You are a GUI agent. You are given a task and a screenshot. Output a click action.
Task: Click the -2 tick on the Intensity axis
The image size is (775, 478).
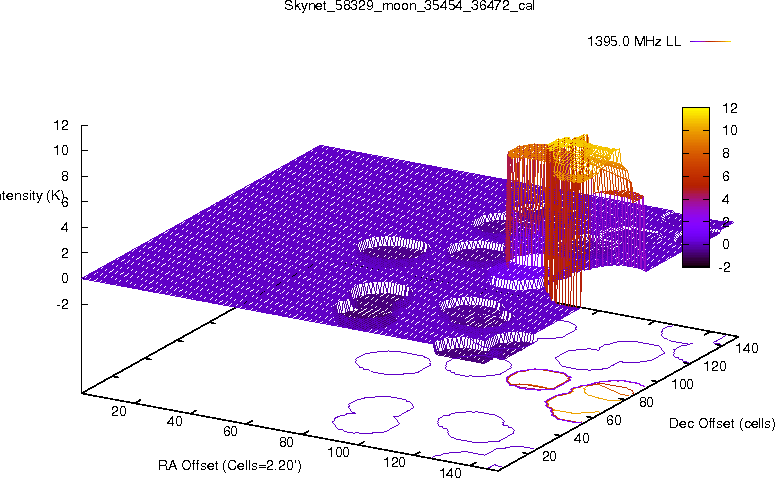point(63,304)
